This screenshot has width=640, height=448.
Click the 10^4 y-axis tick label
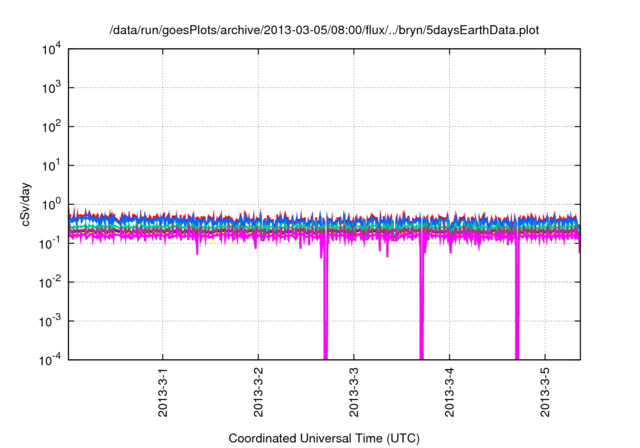coord(52,49)
